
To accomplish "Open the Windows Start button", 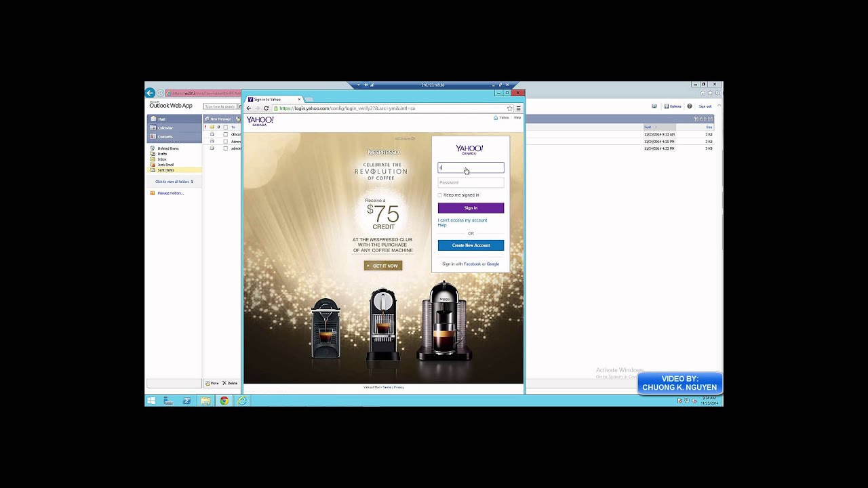I will click(151, 401).
